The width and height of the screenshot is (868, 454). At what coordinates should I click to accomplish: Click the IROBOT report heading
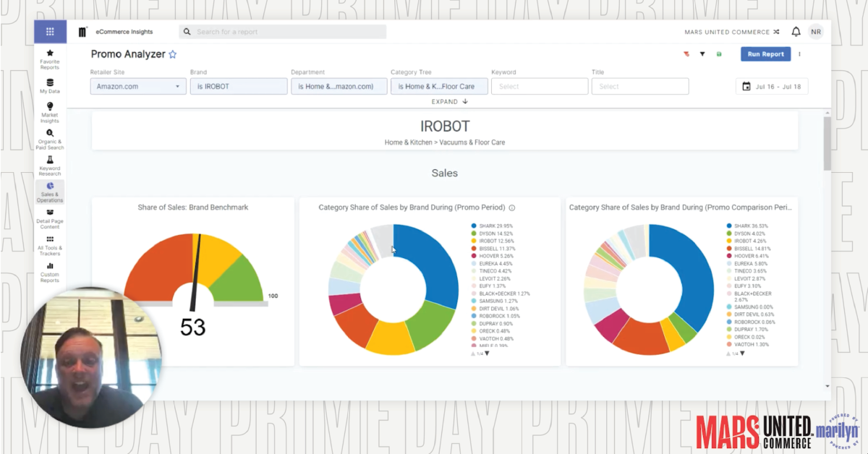tap(445, 127)
